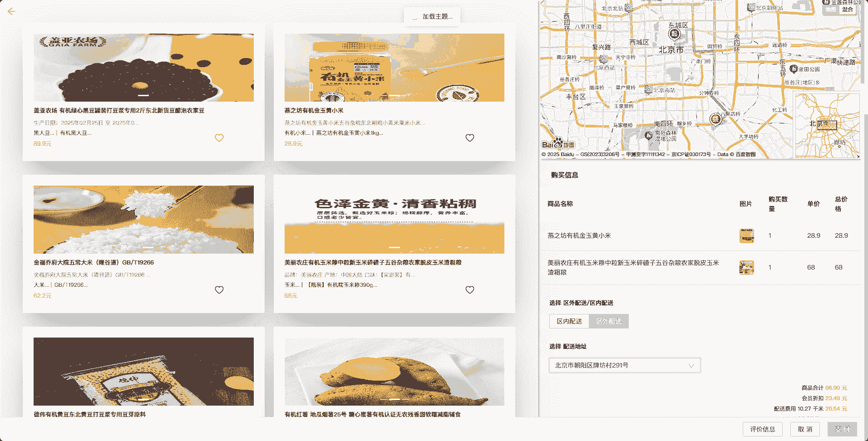Open product title 盖亚农场 有机绿心黑豆
Viewport: 868px width, 441px height.
coord(119,111)
